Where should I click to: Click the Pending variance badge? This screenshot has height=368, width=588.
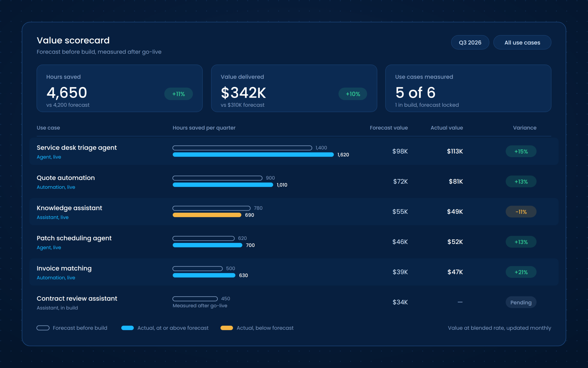(521, 302)
